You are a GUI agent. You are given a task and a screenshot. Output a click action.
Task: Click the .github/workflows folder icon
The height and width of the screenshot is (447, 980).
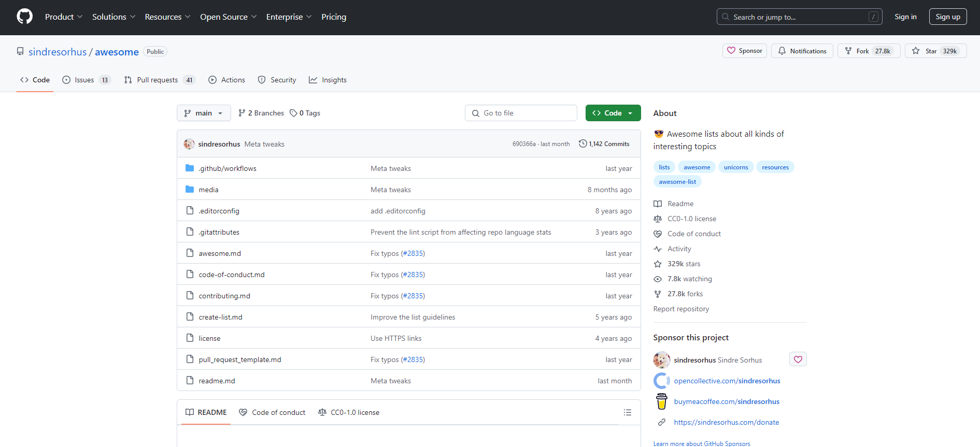point(190,168)
